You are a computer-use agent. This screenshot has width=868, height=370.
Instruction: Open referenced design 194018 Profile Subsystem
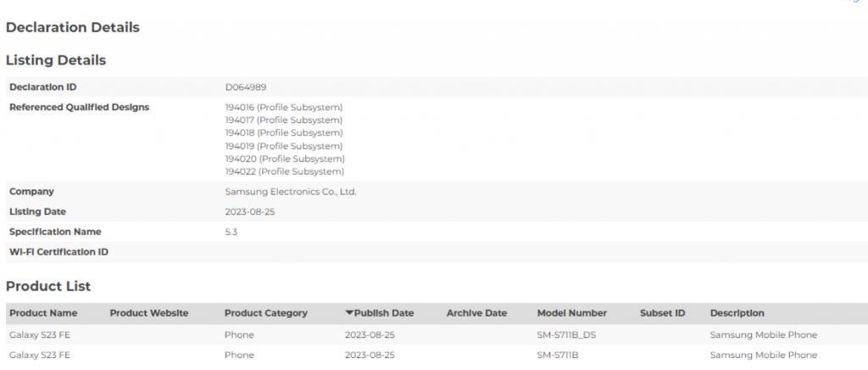(284, 133)
